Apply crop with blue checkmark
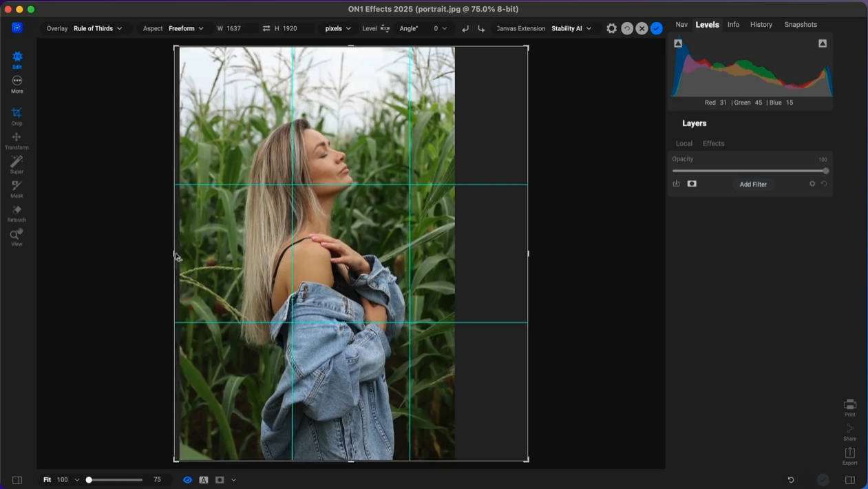This screenshot has height=489, width=868. coord(657,28)
